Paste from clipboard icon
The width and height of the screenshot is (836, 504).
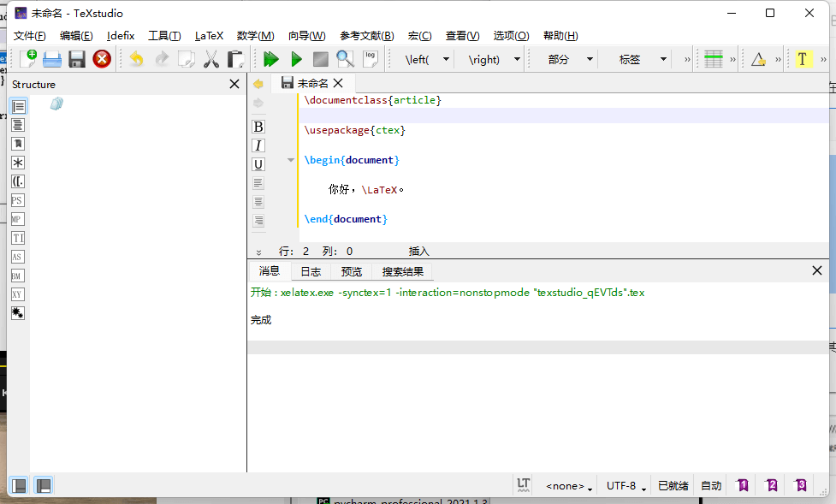click(235, 59)
